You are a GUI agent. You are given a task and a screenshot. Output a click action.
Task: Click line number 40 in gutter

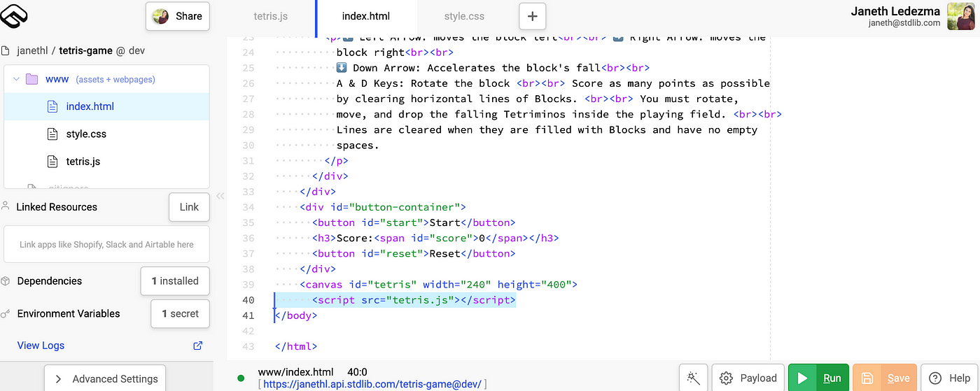pyautogui.click(x=247, y=300)
